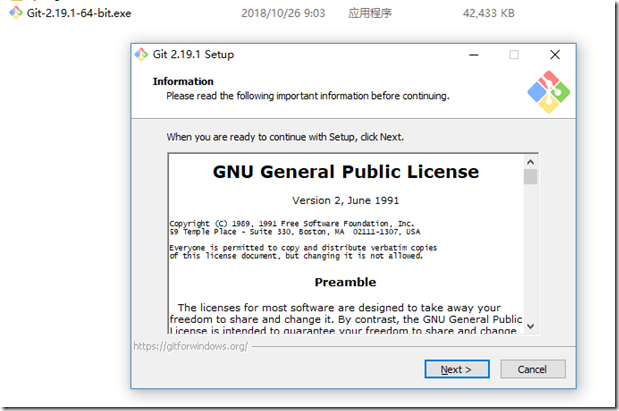
Task: Cancel the Git installation
Action: (532, 369)
